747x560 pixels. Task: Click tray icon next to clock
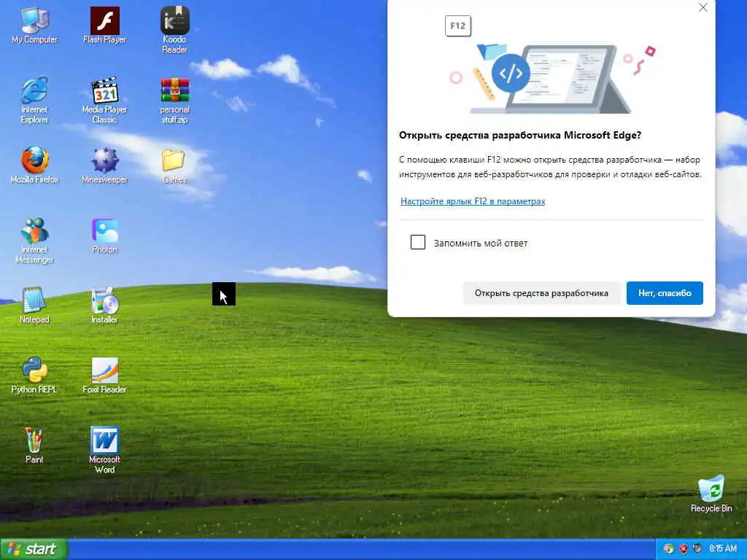pyautogui.click(x=697, y=548)
